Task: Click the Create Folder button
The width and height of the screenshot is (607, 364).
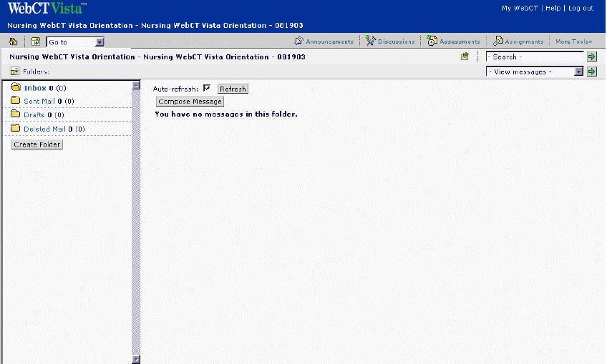Action: 37,144
